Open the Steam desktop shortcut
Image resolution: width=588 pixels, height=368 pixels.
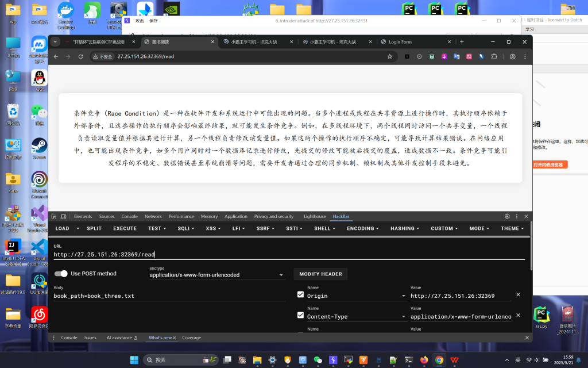(40, 149)
